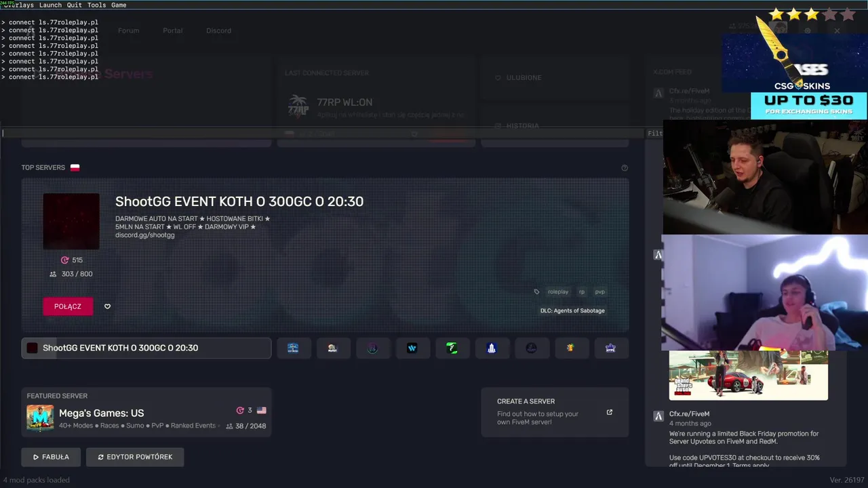This screenshot has width=868, height=488.
Task: Click the upvote icon beside 515
Action: click(64, 260)
